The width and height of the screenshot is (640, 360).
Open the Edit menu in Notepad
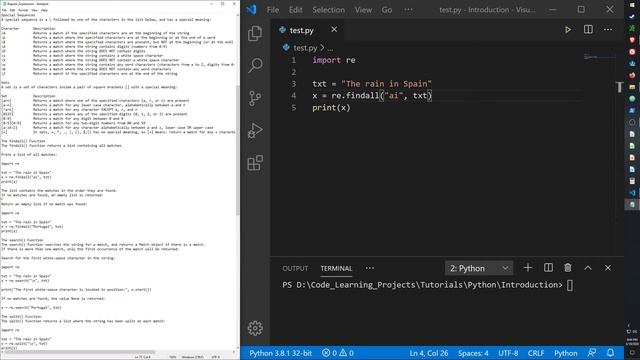[x=13, y=10]
